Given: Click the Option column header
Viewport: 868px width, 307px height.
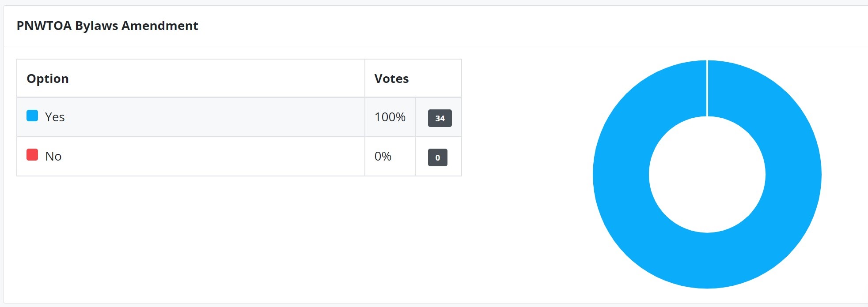Looking at the screenshot, I should pos(48,79).
